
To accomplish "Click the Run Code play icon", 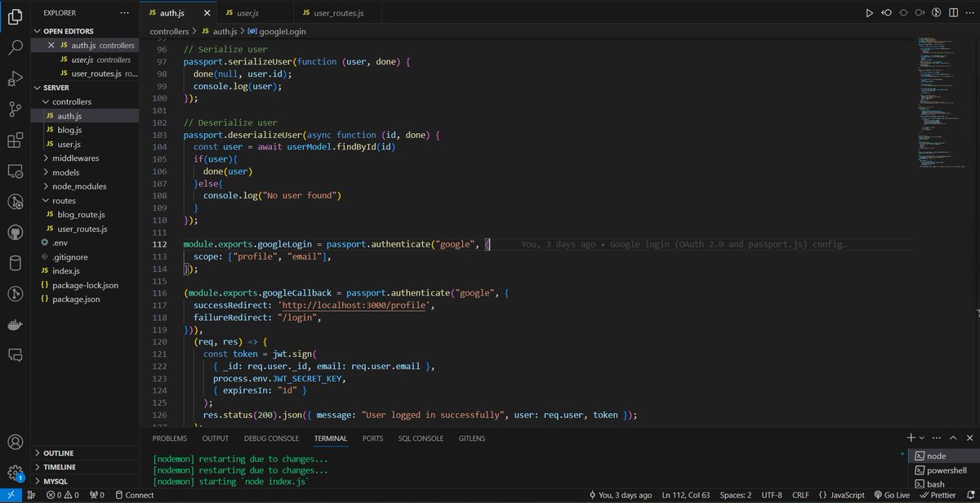I will click(869, 12).
